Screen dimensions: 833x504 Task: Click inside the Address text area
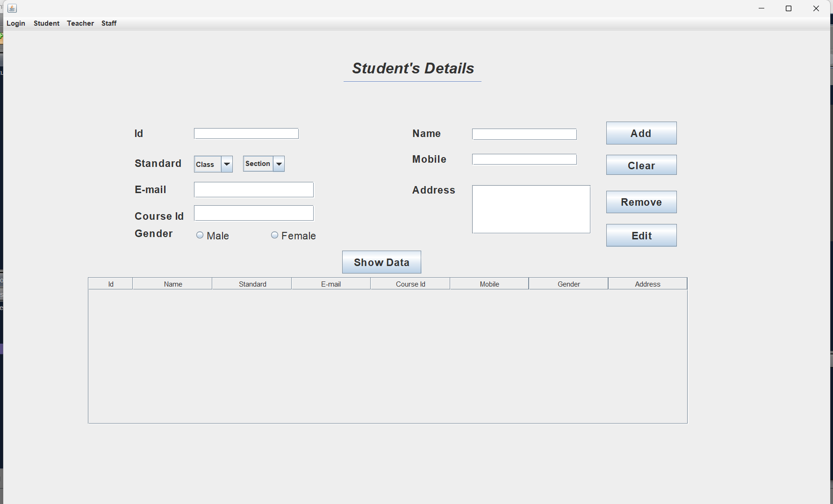531,209
